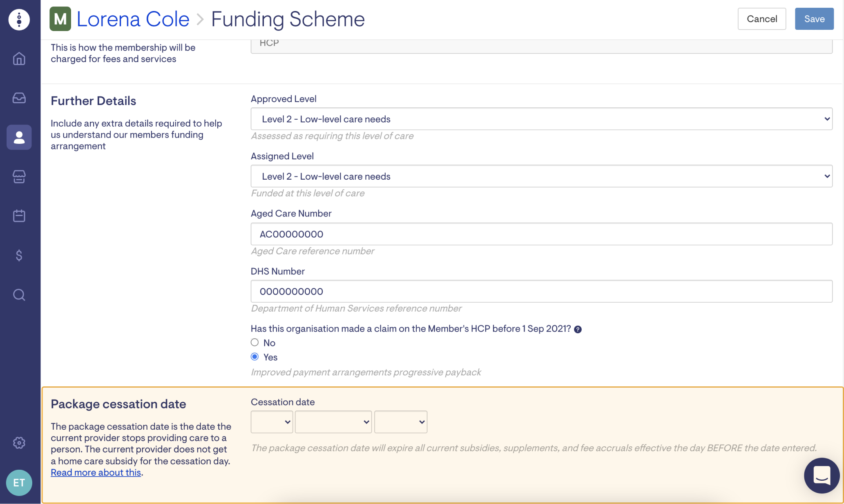
Task: Expand the Approved Level dropdown
Action: pyautogui.click(x=541, y=119)
